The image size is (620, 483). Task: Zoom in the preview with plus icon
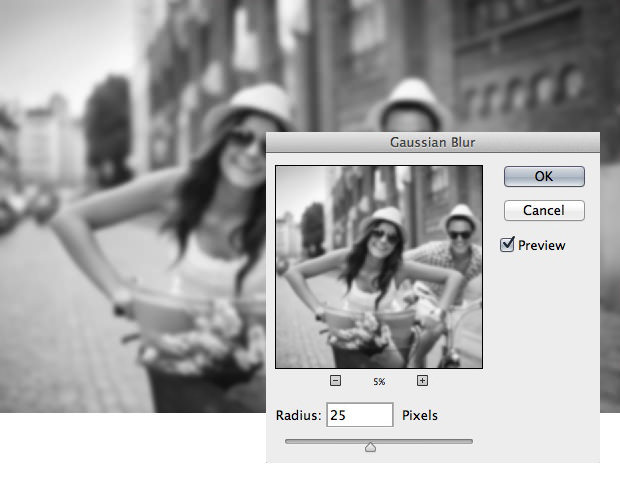(x=422, y=381)
